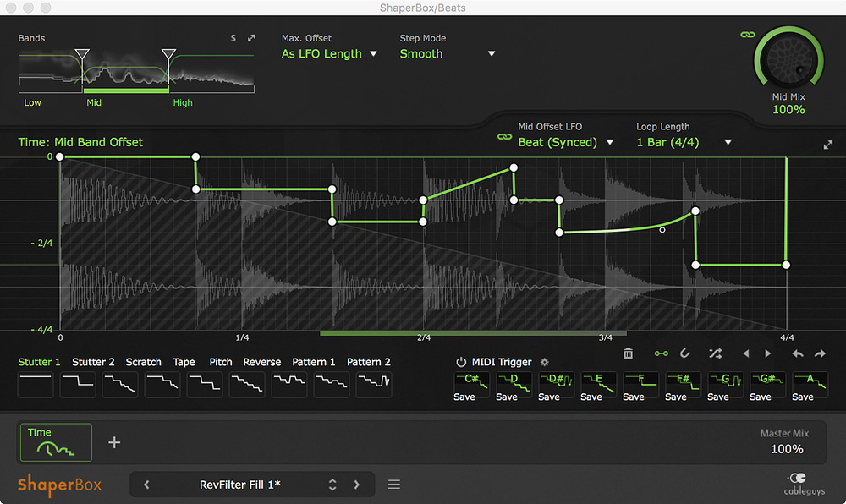Open the Step Mode dropdown
The image size is (846, 504).
click(x=448, y=54)
